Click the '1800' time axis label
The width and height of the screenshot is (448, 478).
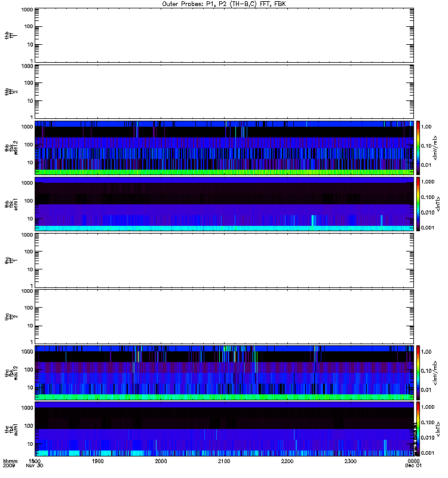[35, 461]
